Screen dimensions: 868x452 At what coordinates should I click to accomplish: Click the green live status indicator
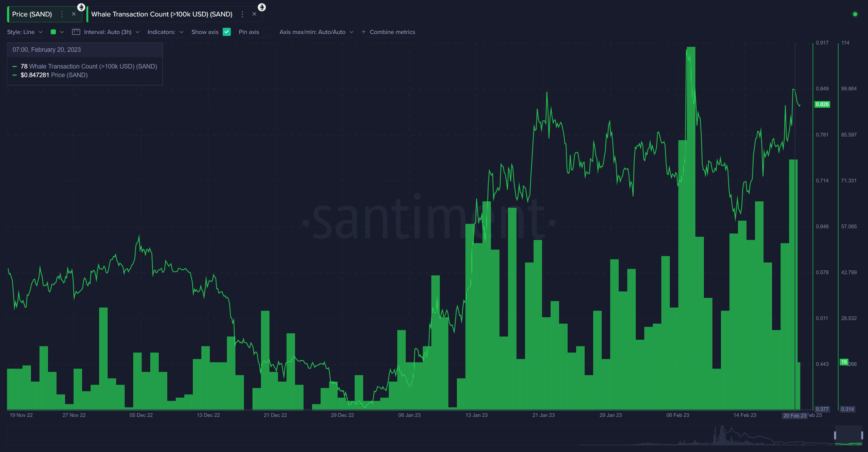click(855, 14)
